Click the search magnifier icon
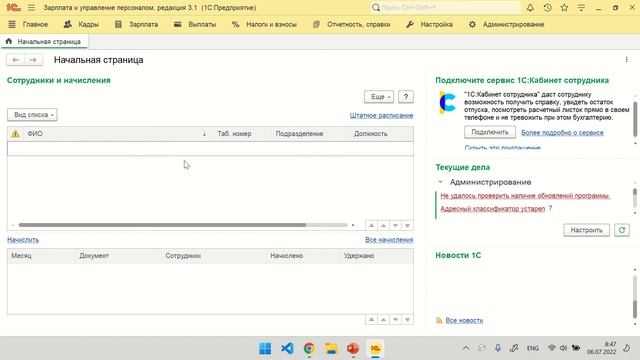 376,8
